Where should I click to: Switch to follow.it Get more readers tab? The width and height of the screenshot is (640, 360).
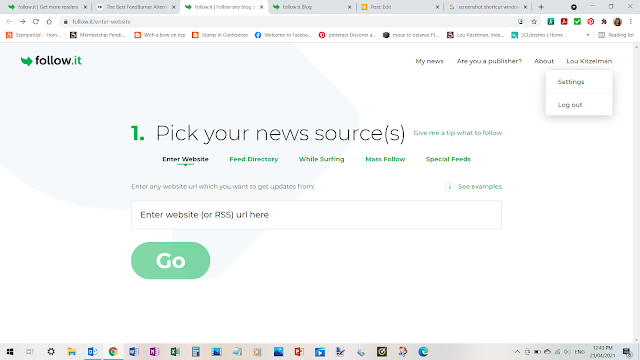click(x=48, y=7)
